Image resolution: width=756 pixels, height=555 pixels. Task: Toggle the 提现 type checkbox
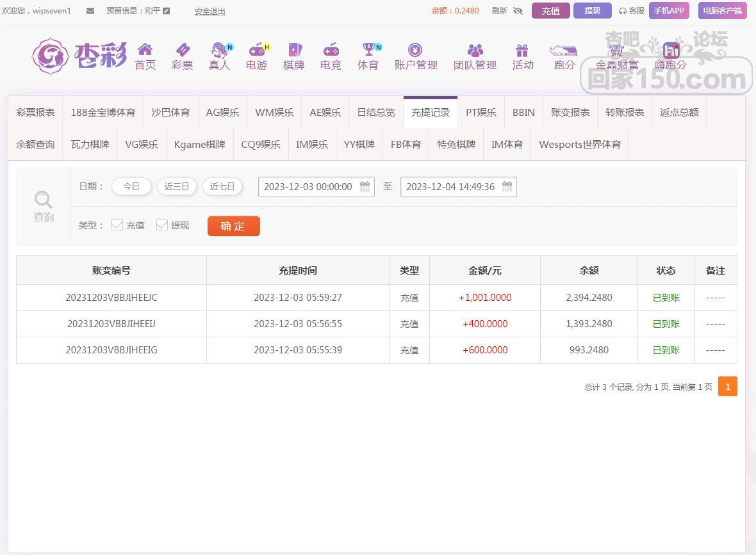pos(162,225)
